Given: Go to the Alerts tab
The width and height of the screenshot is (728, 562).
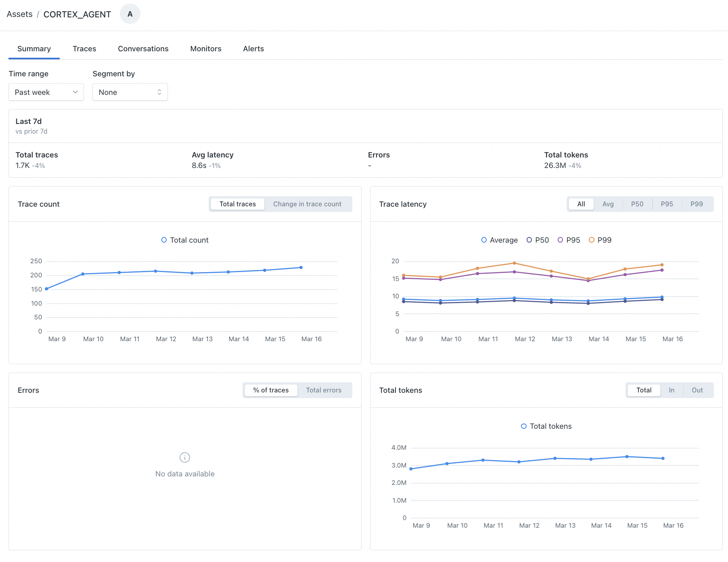Looking at the screenshot, I should point(253,49).
